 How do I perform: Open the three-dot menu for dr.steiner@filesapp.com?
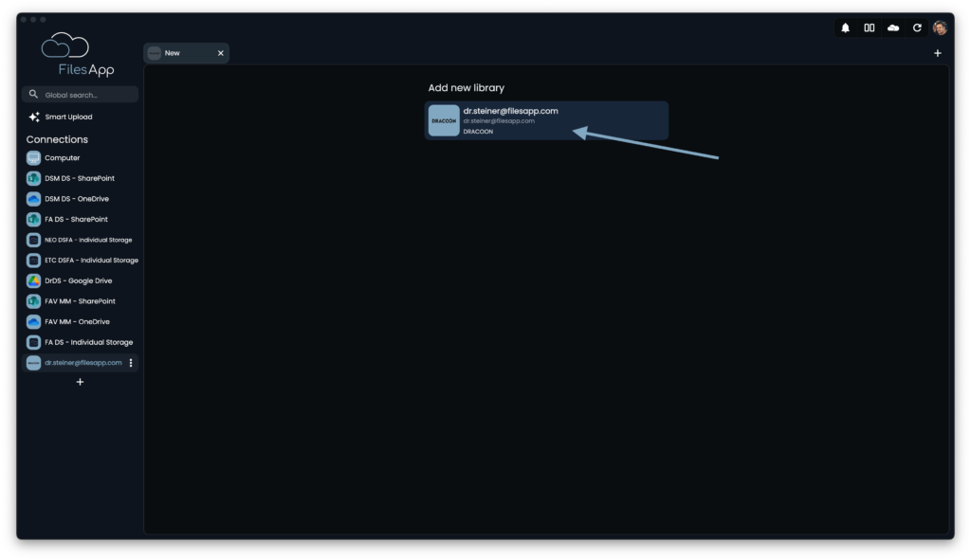[x=131, y=363]
